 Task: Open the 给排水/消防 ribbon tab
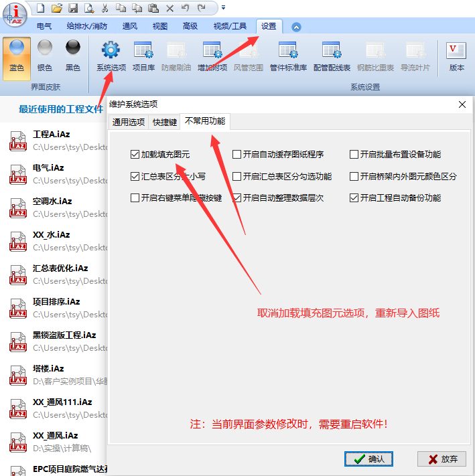pyautogui.click(x=87, y=27)
